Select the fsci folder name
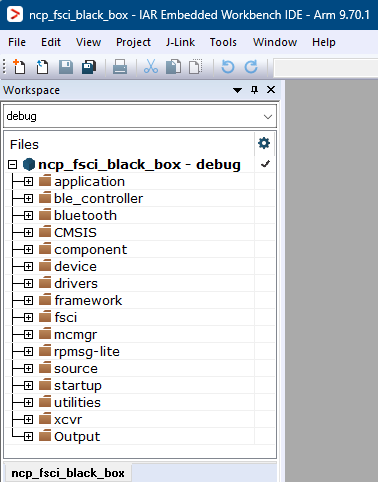Screen dimensions: 378x482 66,318
